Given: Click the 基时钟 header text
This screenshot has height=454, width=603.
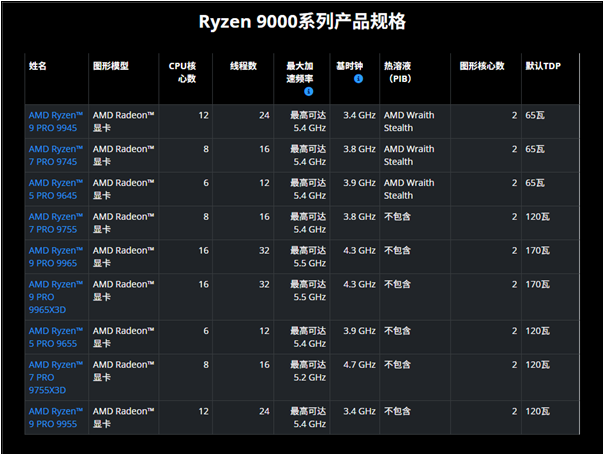Looking at the screenshot, I should [x=350, y=66].
